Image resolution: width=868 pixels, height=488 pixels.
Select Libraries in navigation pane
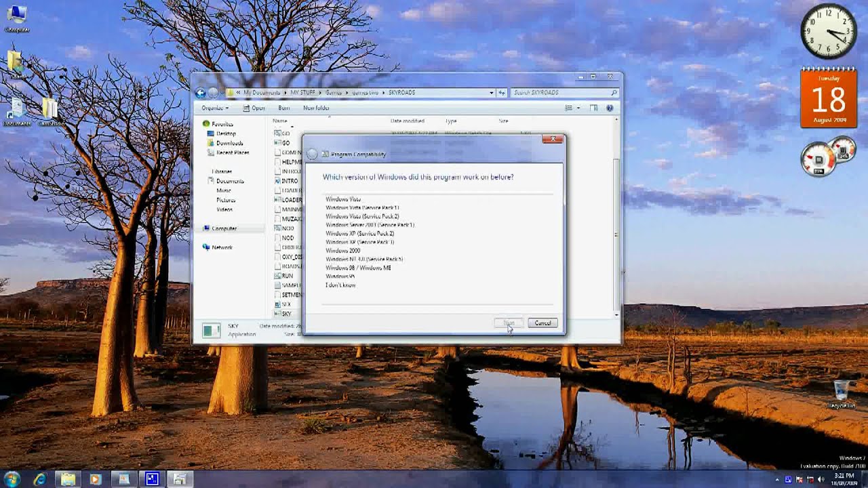pos(222,171)
